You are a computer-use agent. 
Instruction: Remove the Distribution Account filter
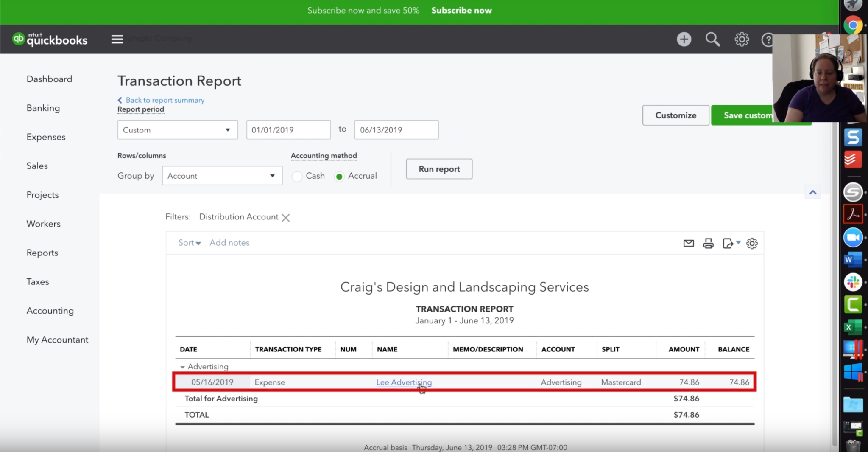286,218
